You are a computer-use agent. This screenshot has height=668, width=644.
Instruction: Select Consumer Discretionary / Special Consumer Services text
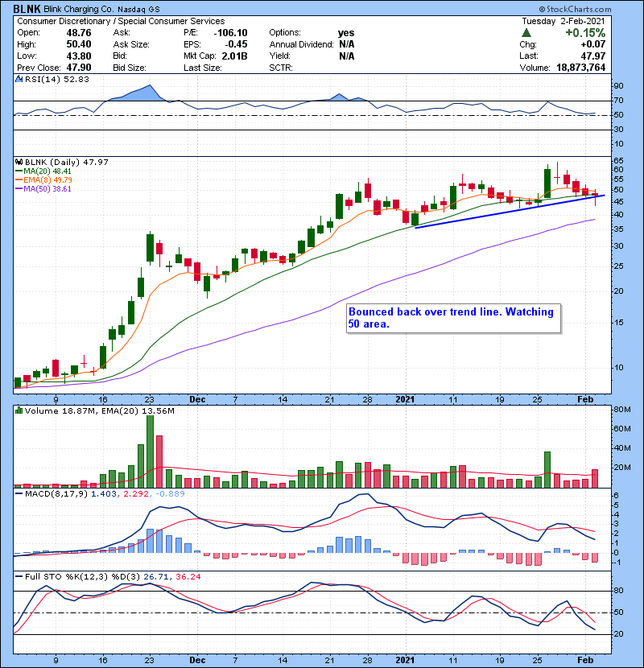click(121, 21)
